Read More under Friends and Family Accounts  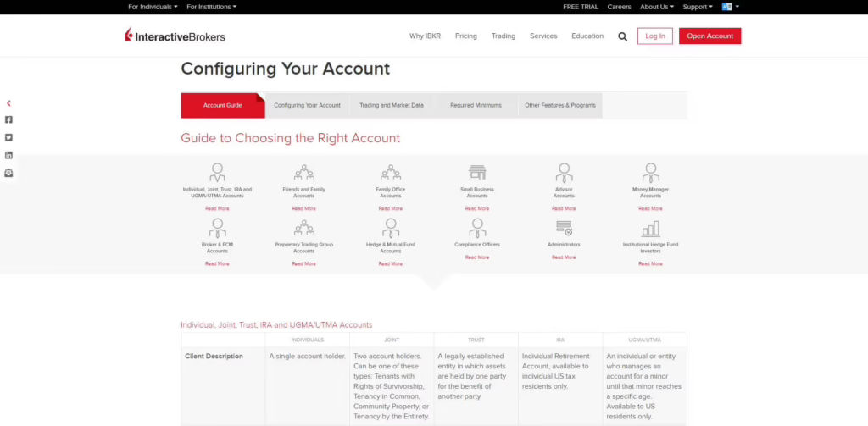click(x=304, y=208)
